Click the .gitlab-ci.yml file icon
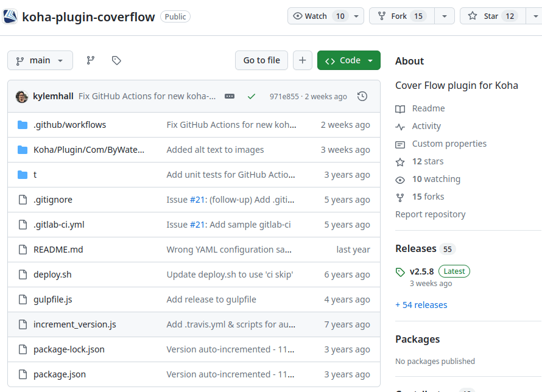This screenshot has width=542, height=392. [x=23, y=225]
